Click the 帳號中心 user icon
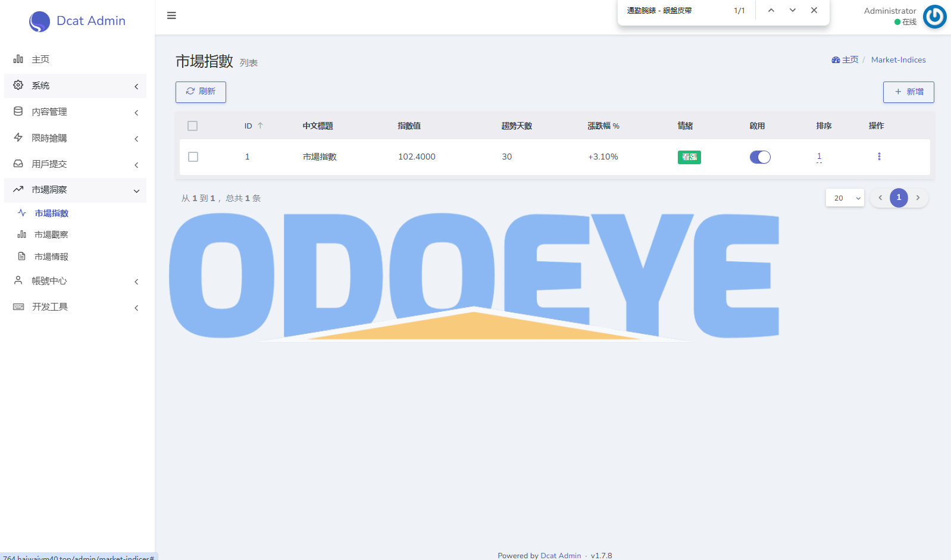The height and width of the screenshot is (560, 951). tap(18, 280)
